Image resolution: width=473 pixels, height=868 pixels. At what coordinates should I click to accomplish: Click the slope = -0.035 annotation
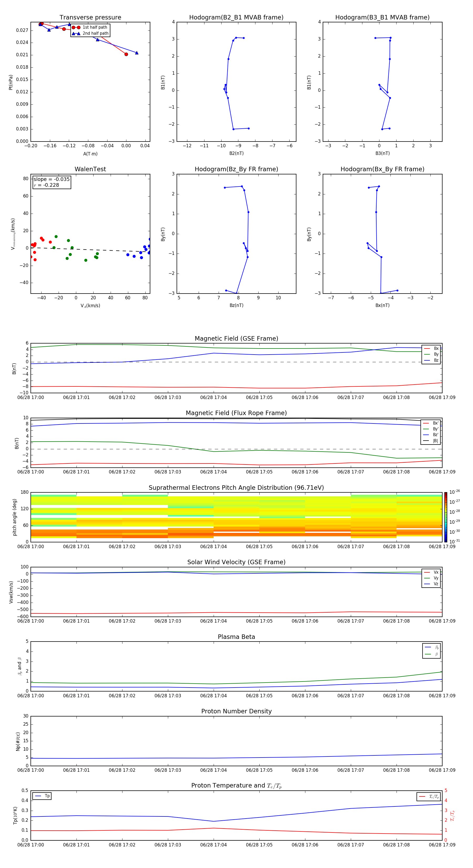[x=52, y=179]
